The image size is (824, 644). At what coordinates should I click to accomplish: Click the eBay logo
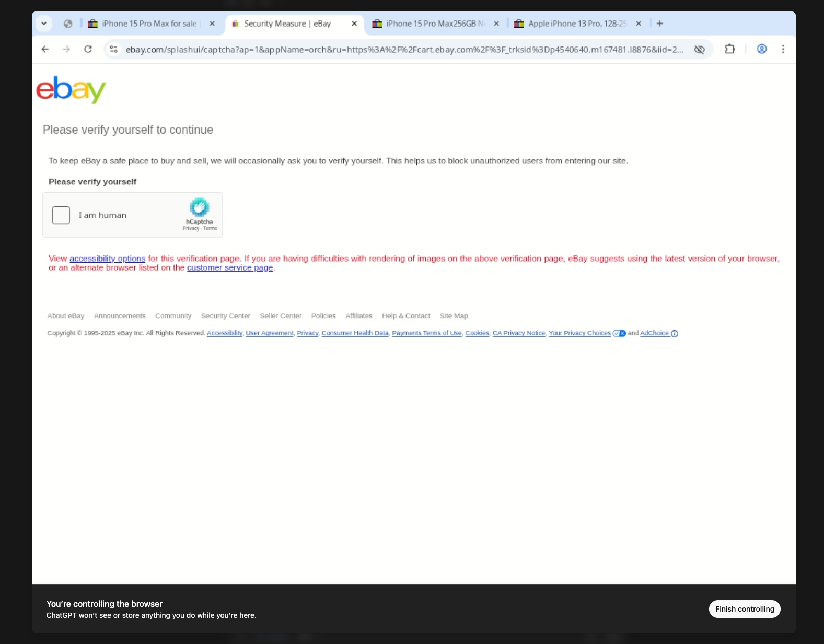(71, 89)
